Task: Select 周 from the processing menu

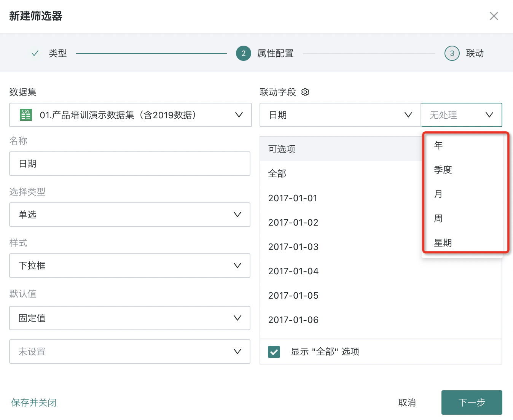Action: pos(462,218)
